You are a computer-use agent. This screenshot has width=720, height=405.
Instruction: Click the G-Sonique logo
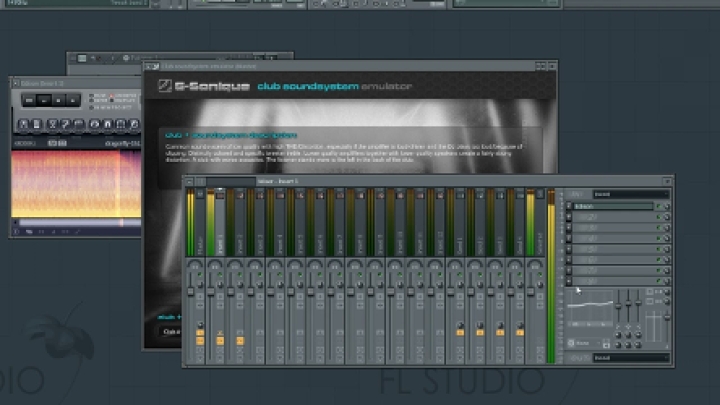[204, 86]
